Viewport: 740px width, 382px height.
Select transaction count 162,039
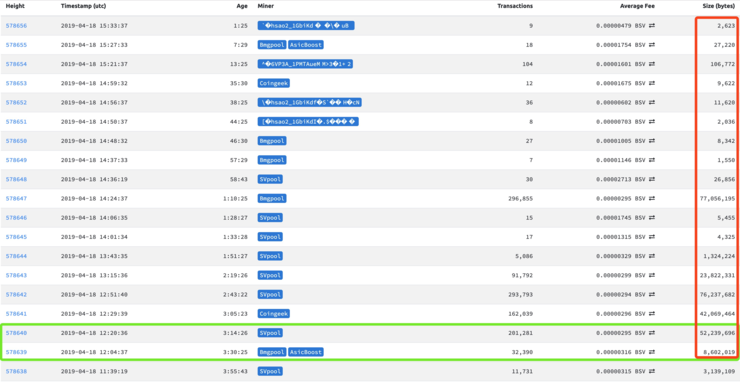click(521, 314)
